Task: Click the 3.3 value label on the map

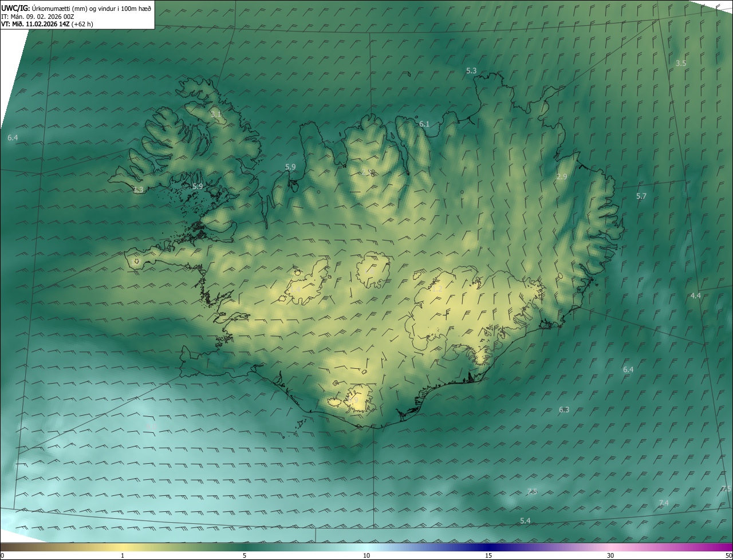Action: [x=138, y=190]
